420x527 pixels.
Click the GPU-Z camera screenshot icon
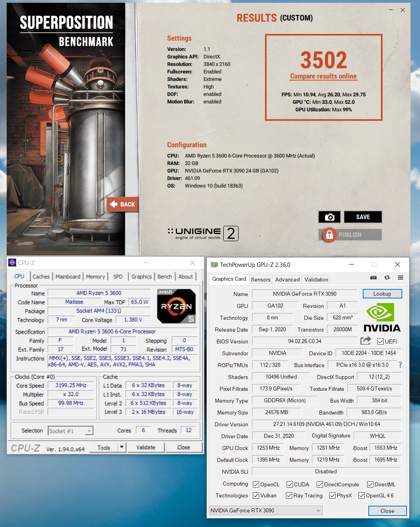pos(373,278)
